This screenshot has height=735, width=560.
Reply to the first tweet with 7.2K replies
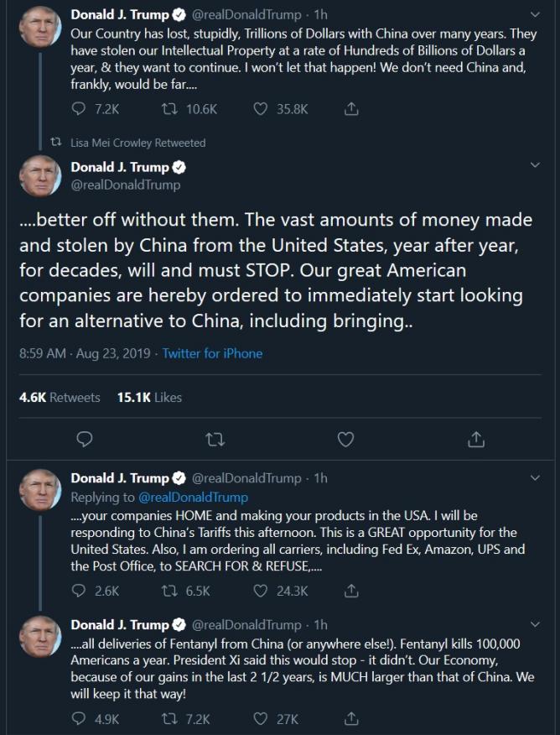pos(80,109)
